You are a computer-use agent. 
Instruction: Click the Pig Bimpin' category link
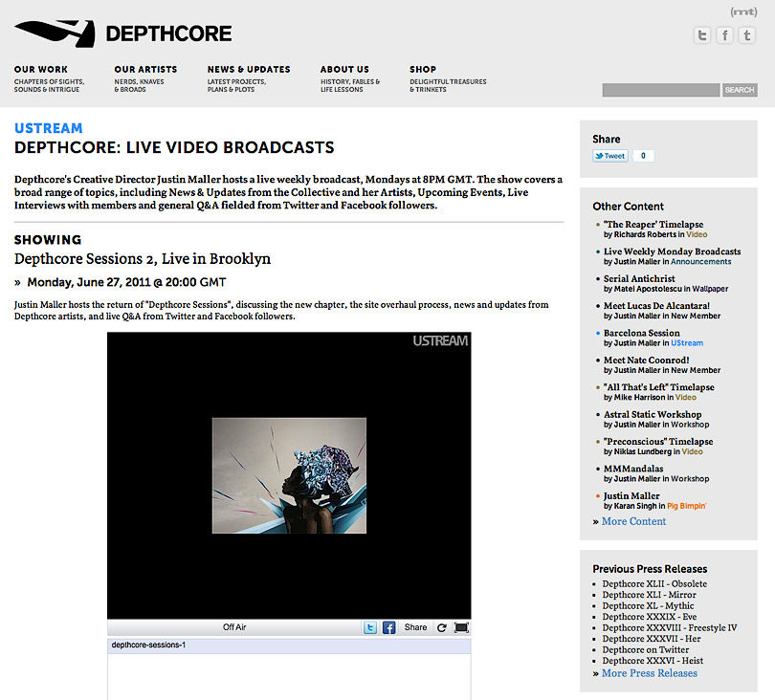click(687, 506)
